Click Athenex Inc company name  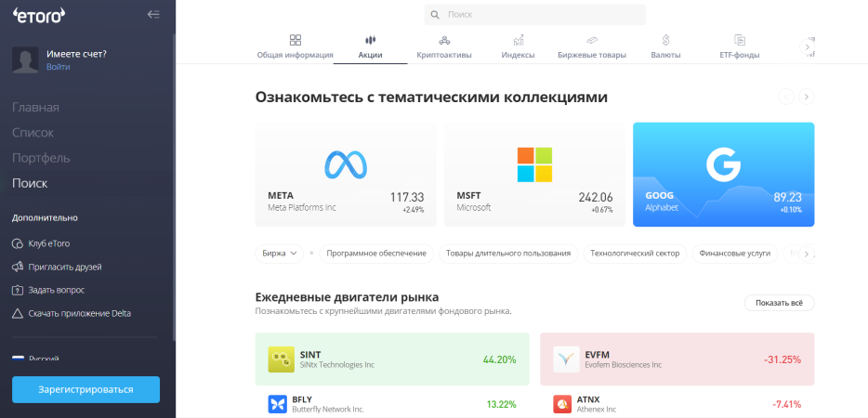click(x=597, y=409)
